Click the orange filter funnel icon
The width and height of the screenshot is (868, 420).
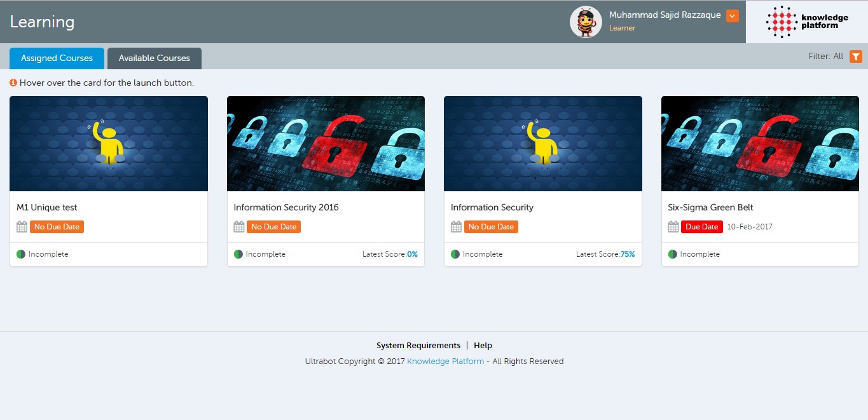pos(856,57)
